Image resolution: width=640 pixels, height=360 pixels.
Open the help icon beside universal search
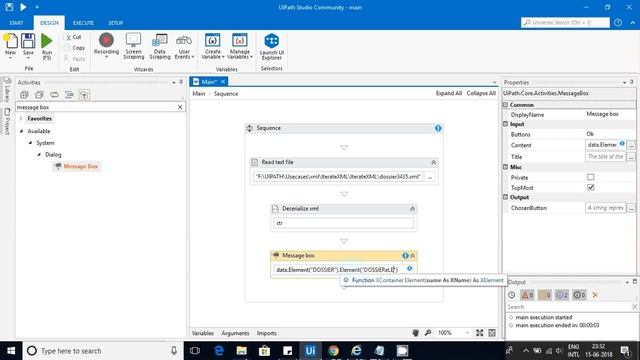coord(618,22)
